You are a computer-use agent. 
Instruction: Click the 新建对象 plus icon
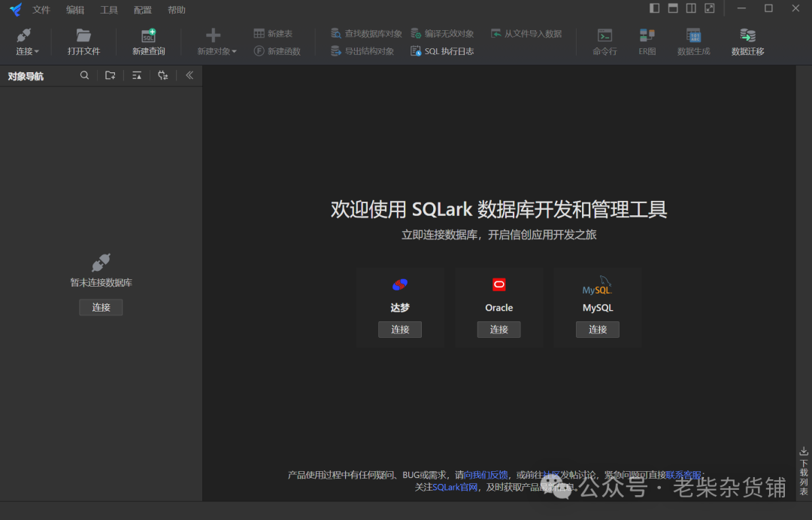tap(213, 35)
